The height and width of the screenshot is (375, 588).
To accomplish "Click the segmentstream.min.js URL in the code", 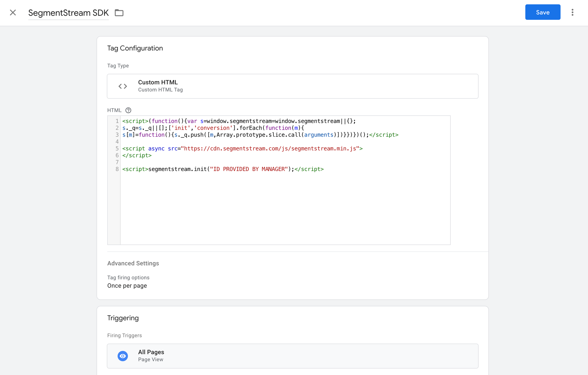I will click(270, 149).
